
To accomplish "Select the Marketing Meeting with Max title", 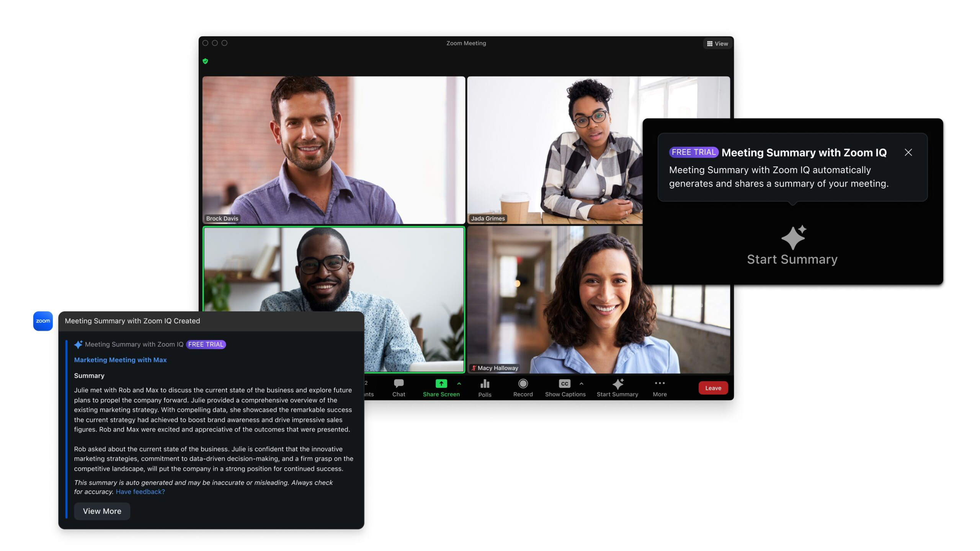I will click(120, 359).
